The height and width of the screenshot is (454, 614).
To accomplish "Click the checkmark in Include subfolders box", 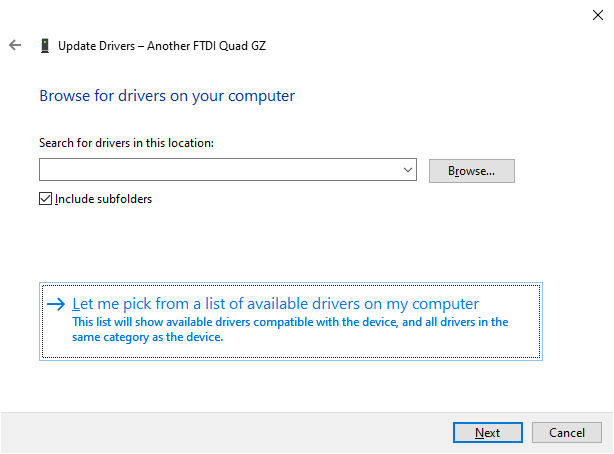I will click(x=45, y=199).
